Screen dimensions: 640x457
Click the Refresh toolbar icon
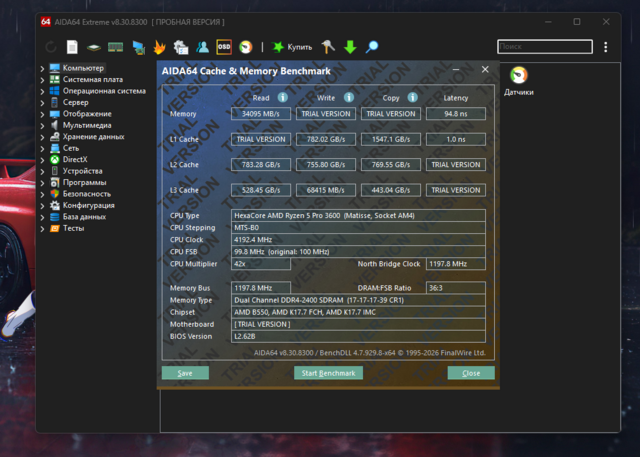point(51,47)
